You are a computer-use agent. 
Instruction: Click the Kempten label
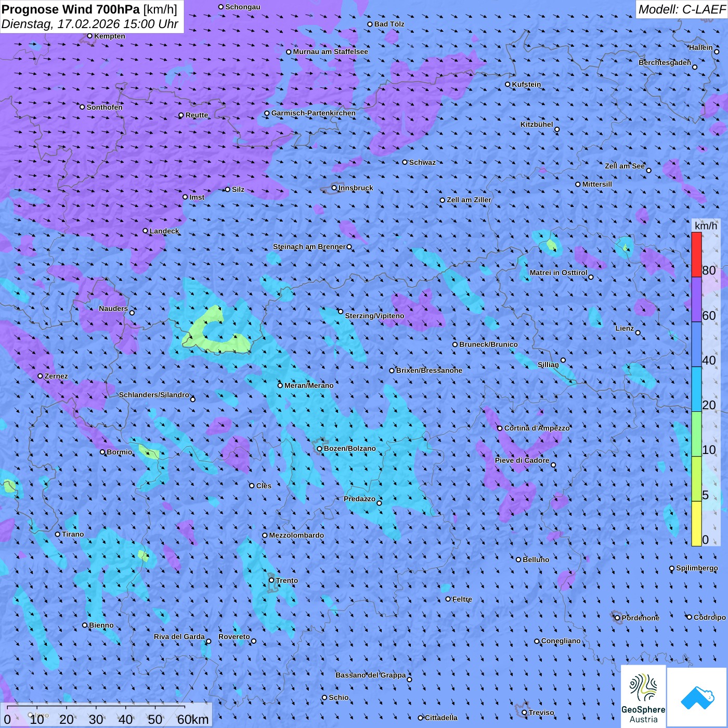[109, 36]
